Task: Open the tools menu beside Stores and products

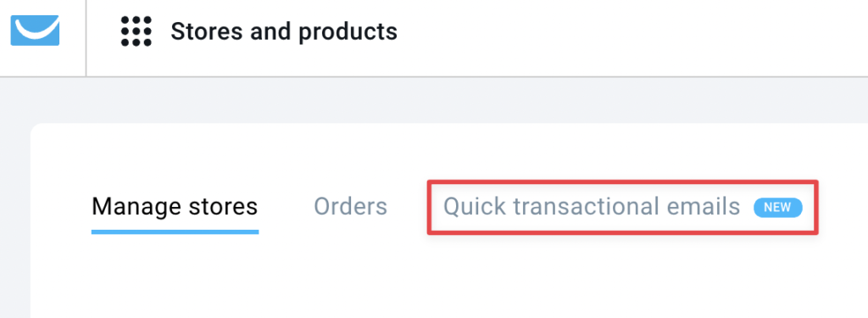Action: 136,31
